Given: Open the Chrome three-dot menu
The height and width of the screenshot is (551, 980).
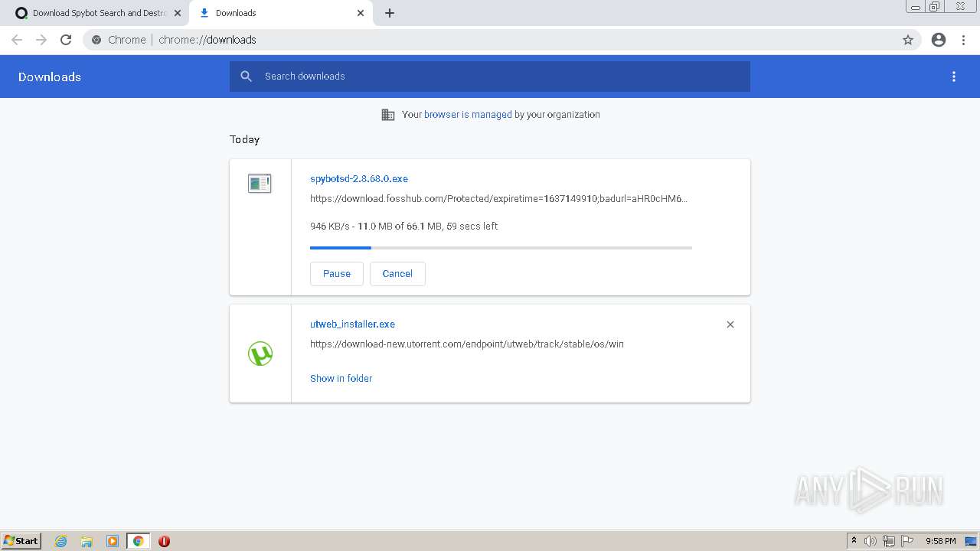Looking at the screenshot, I should click(x=964, y=40).
